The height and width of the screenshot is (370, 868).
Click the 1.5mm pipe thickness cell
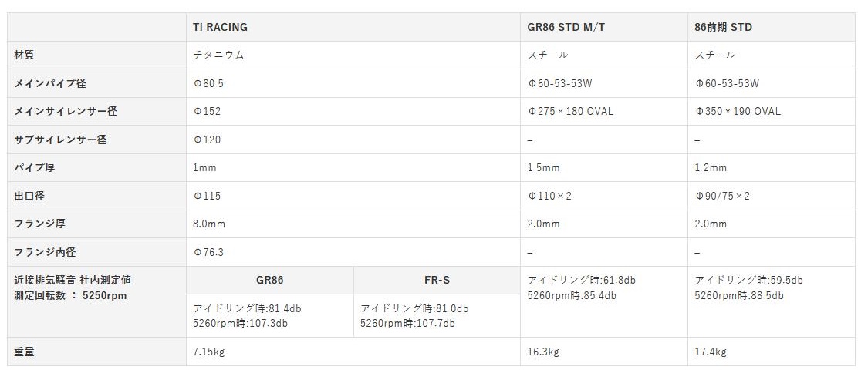point(543,167)
